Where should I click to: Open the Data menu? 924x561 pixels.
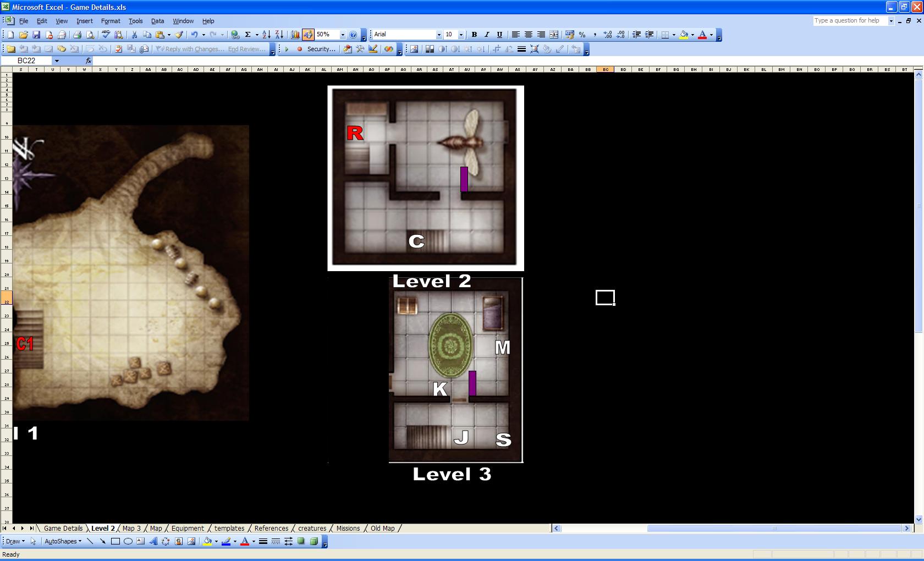[x=157, y=21]
